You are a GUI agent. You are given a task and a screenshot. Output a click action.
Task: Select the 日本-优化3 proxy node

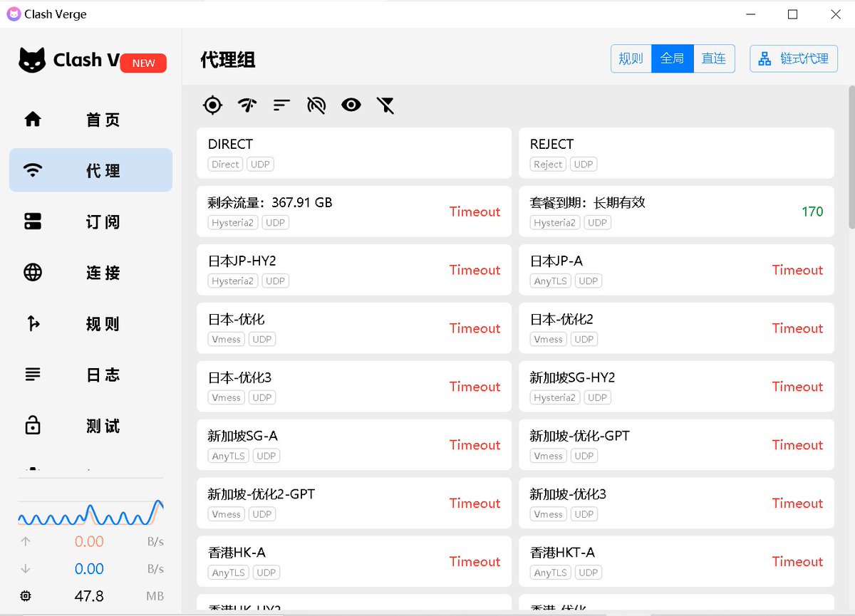pyautogui.click(x=354, y=387)
